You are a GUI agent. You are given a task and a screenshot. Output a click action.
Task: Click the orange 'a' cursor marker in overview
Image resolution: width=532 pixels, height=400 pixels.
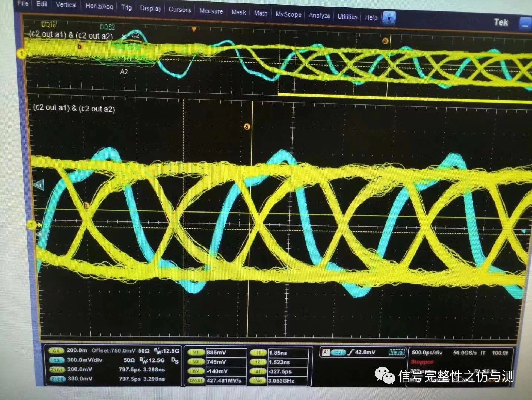tap(385, 41)
